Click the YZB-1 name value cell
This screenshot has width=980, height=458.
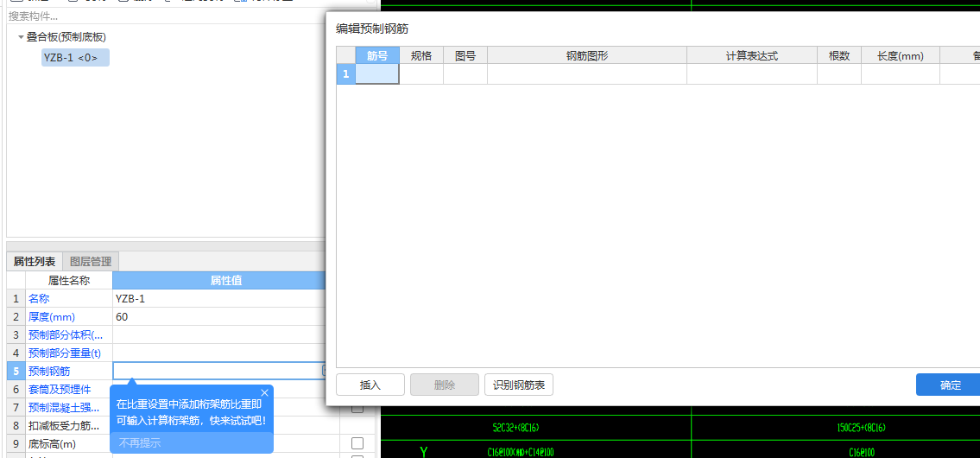pos(218,299)
